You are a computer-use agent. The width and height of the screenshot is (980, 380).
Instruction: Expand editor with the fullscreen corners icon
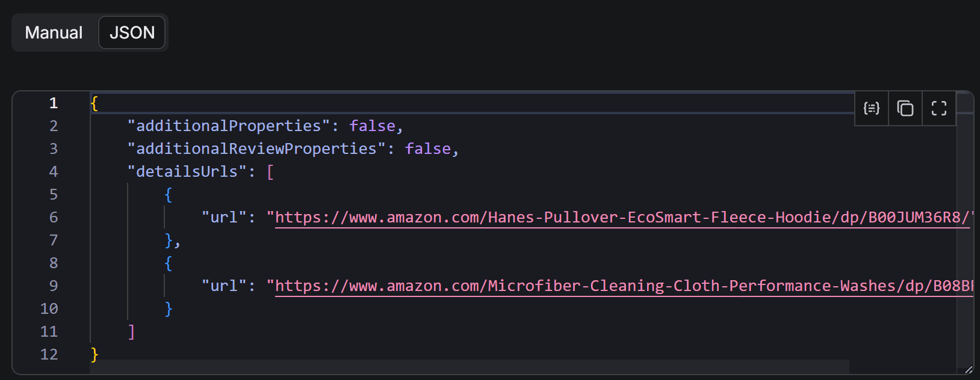938,108
